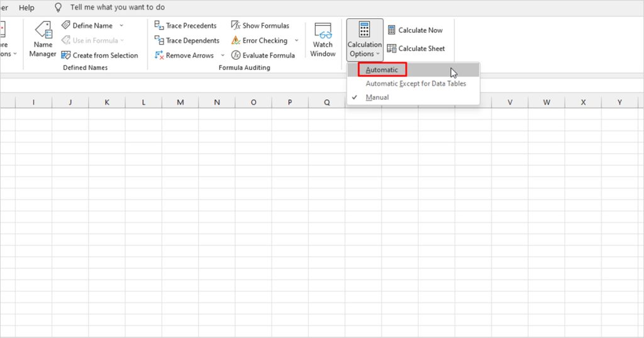Click the Calculate Sheet label

tap(421, 48)
